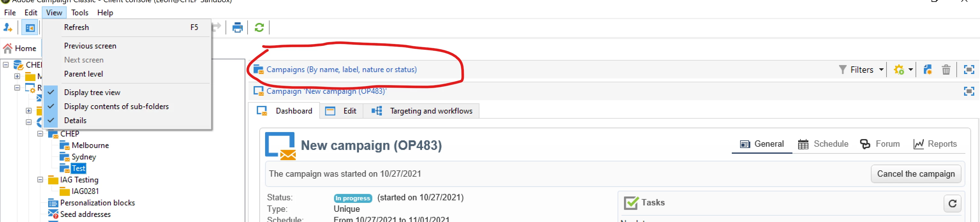Image resolution: width=980 pixels, height=222 pixels.
Task: Click the large campaign envelope icon
Action: click(x=280, y=145)
